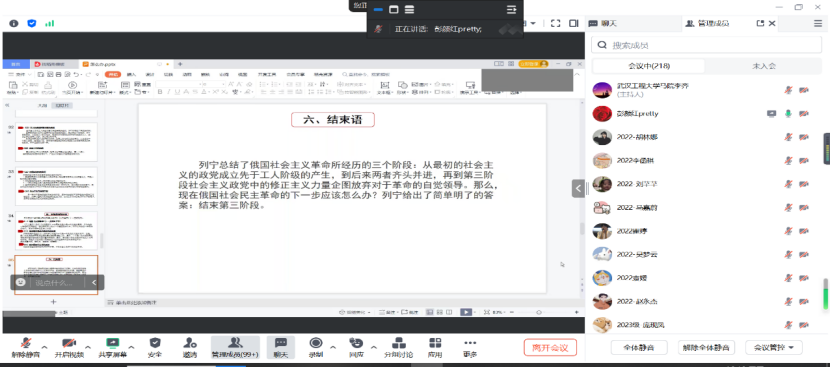Select the 未入会 tab
The image size is (831, 367).
764,66
